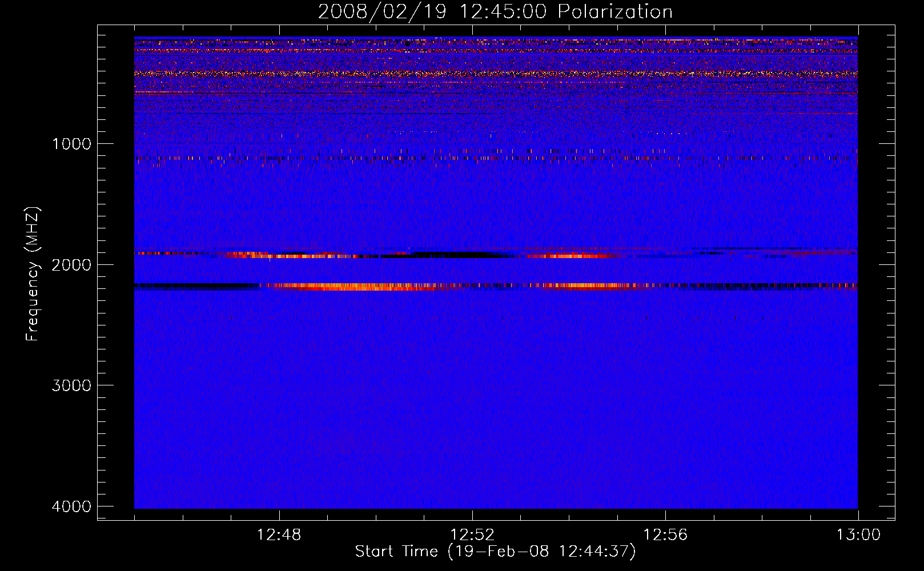Click the 13:00 time tick label
Screen dimensions: 924x571
click(x=858, y=535)
